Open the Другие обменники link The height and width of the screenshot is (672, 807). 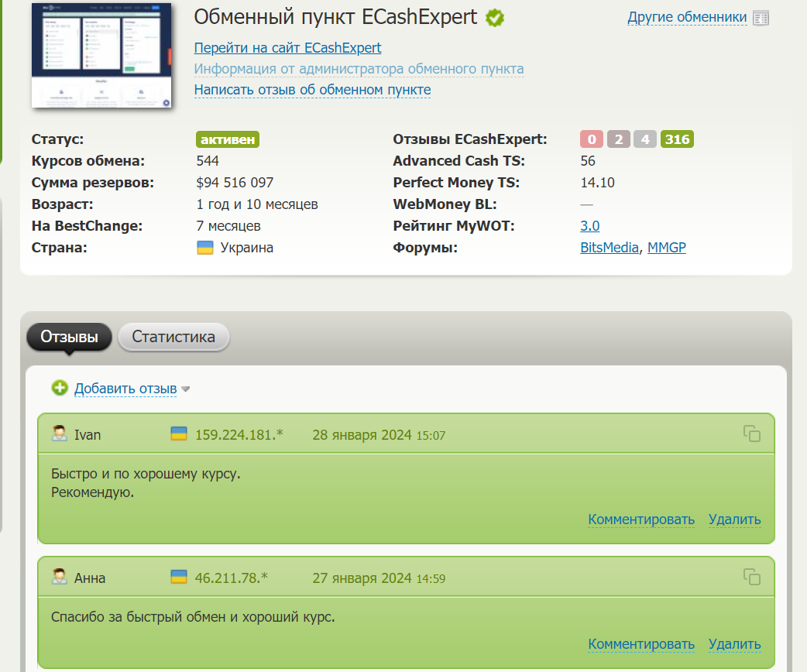pyautogui.click(x=687, y=17)
